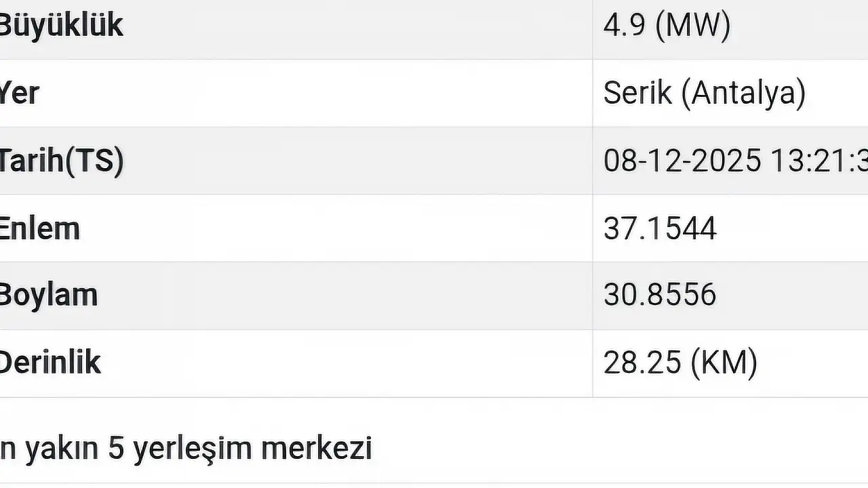Click the (Antalya) province text
This screenshot has height=488, width=868.
pyautogui.click(x=743, y=93)
